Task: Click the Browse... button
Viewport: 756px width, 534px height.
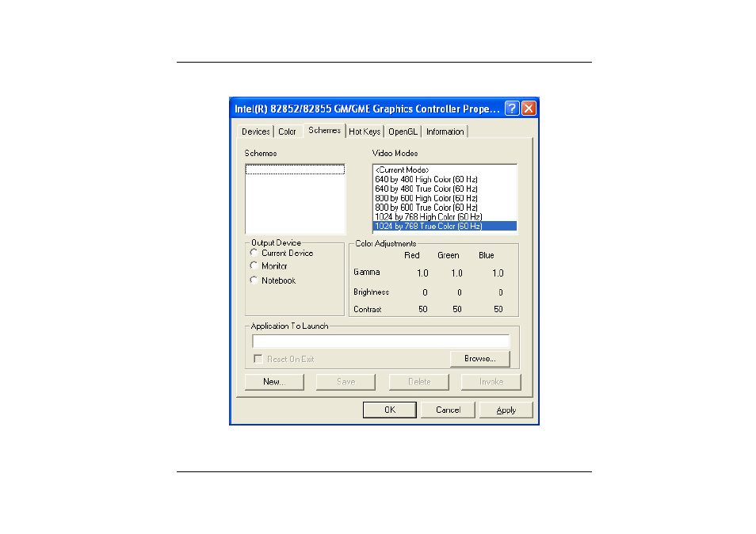Action: point(479,359)
